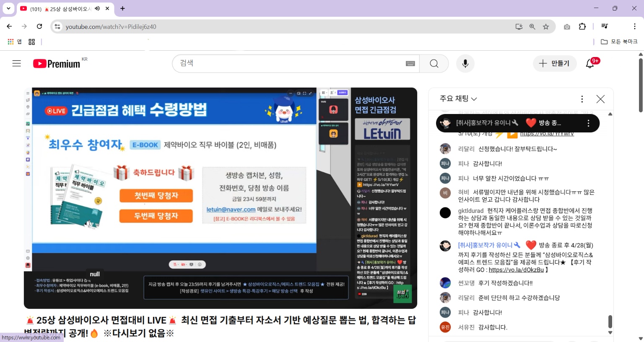644x342 pixels.
Task: Open the notifications bell
Action: click(x=590, y=63)
